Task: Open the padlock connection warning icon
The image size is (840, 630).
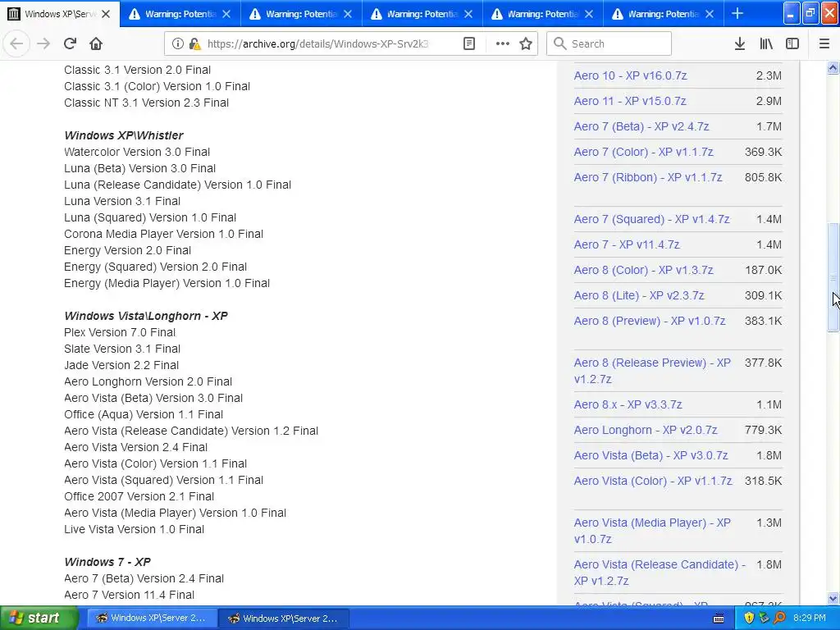Action: 195,44
